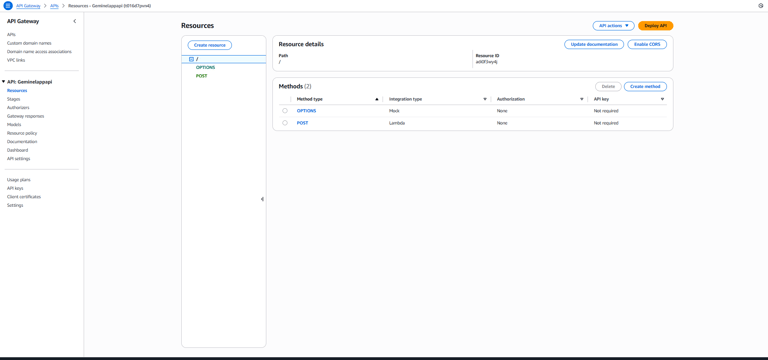Select the root path in resource tree
The image size is (768, 360).
[224, 59]
